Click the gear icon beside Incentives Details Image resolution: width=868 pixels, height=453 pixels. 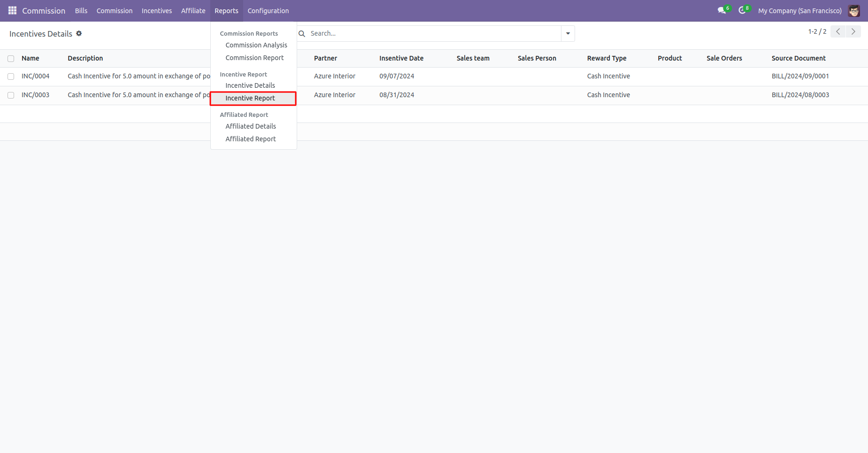[x=79, y=33]
